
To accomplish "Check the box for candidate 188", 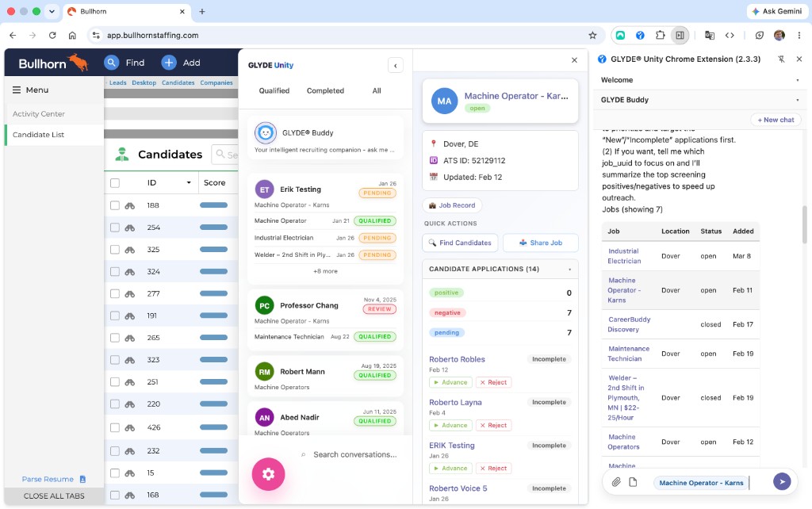I will point(115,205).
